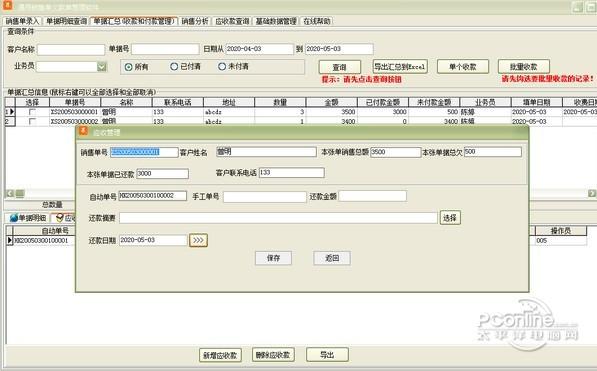Click the 批量收款 button
This screenshot has height=371, width=597.
click(524, 67)
